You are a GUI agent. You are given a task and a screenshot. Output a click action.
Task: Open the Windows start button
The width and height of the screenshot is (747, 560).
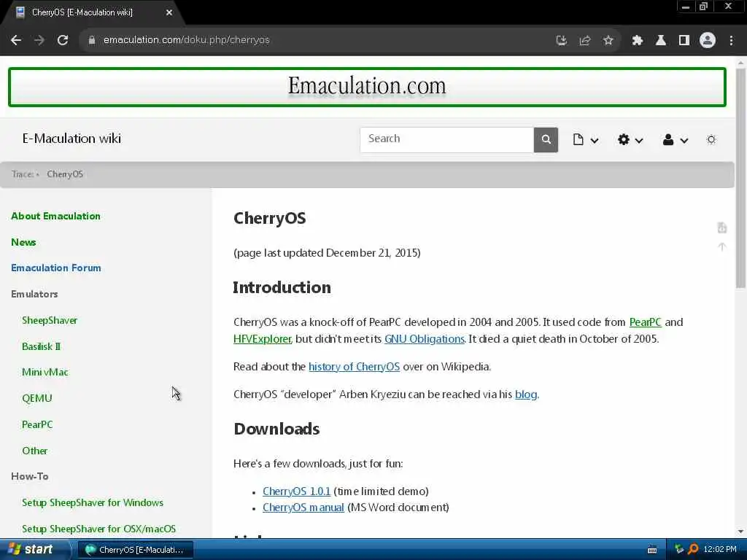(x=34, y=550)
